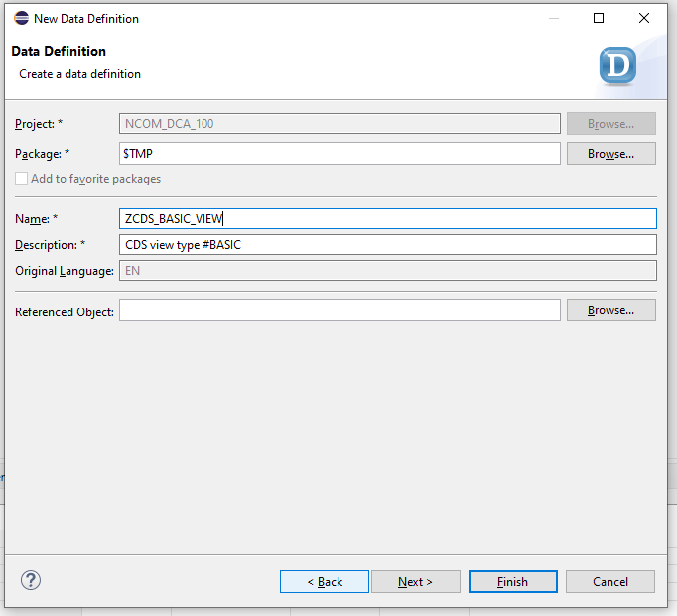Maximize the New Data Definition window

pos(599,19)
